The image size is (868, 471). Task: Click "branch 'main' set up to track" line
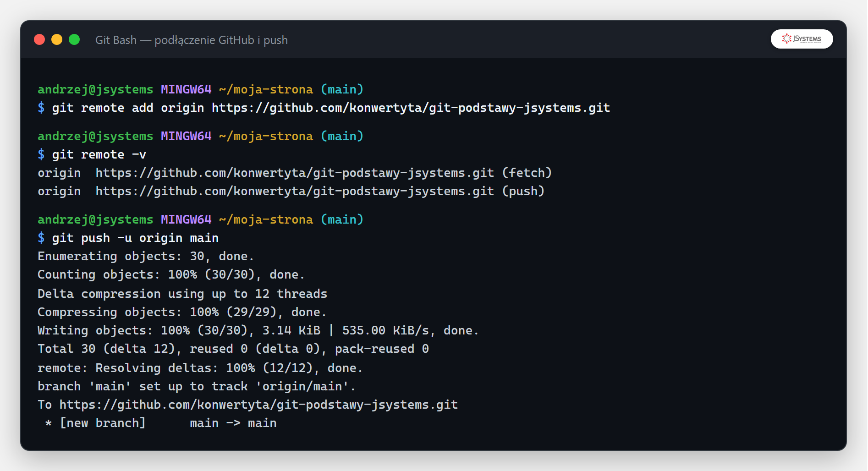click(197, 387)
